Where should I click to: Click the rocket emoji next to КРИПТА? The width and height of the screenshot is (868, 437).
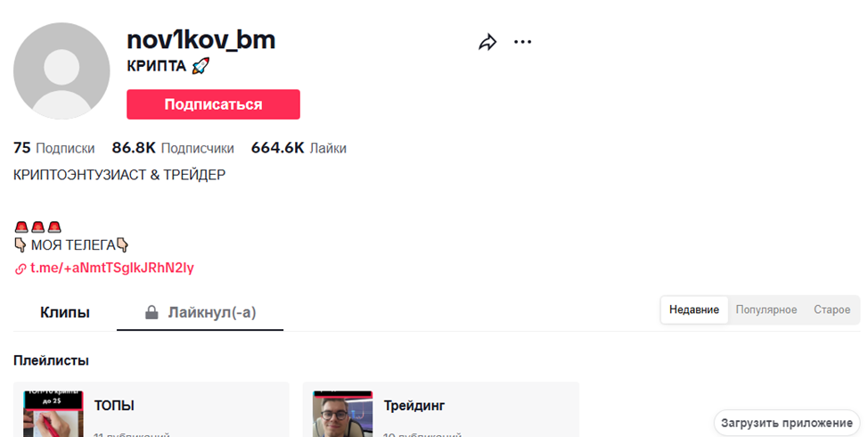(201, 67)
